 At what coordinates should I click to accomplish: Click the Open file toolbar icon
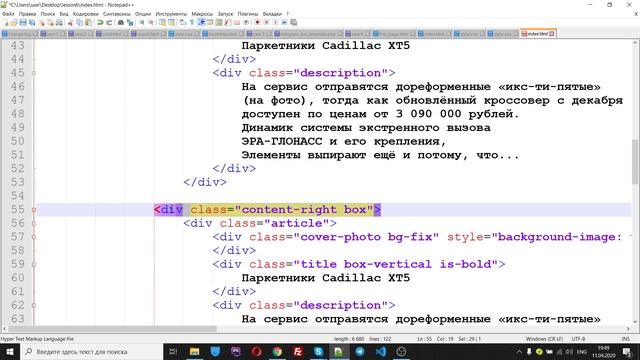(14, 22)
